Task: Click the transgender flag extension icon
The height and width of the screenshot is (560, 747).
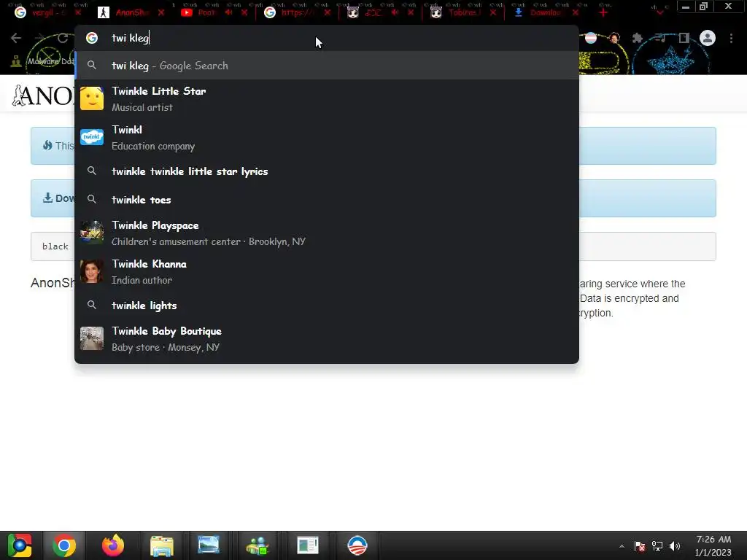Action: point(591,38)
